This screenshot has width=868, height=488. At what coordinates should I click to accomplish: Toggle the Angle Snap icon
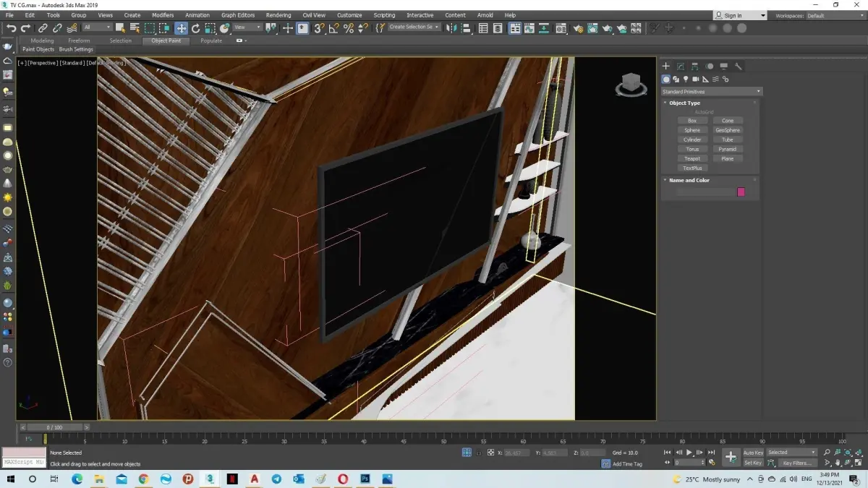(333, 28)
